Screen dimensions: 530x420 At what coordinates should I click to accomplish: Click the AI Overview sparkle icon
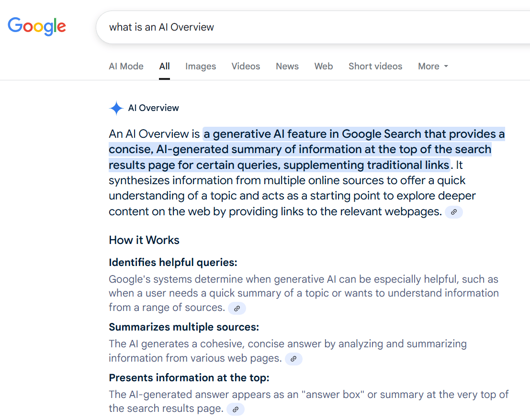(x=116, y=108)
